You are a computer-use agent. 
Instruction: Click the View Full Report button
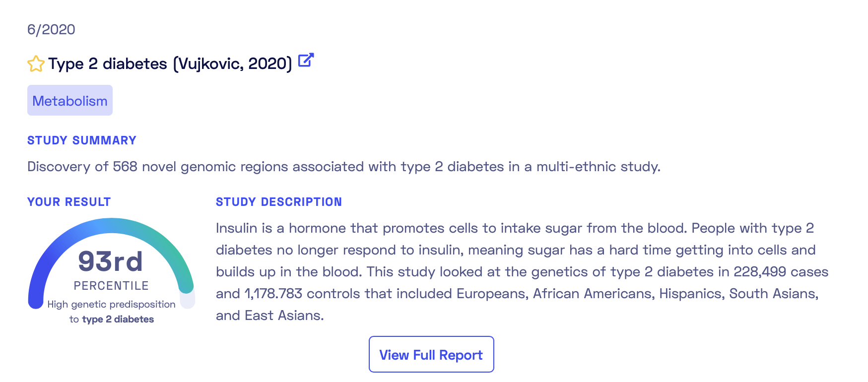coord(431,354)
